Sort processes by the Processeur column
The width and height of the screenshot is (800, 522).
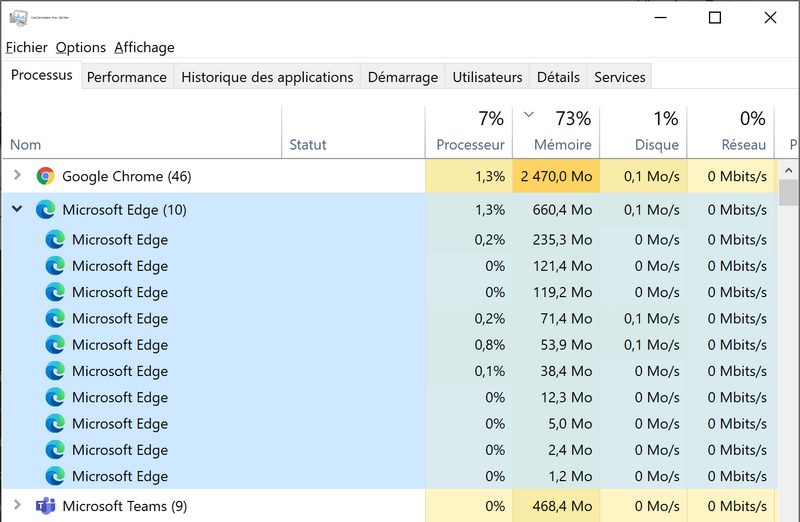click(x=470, y=144)
